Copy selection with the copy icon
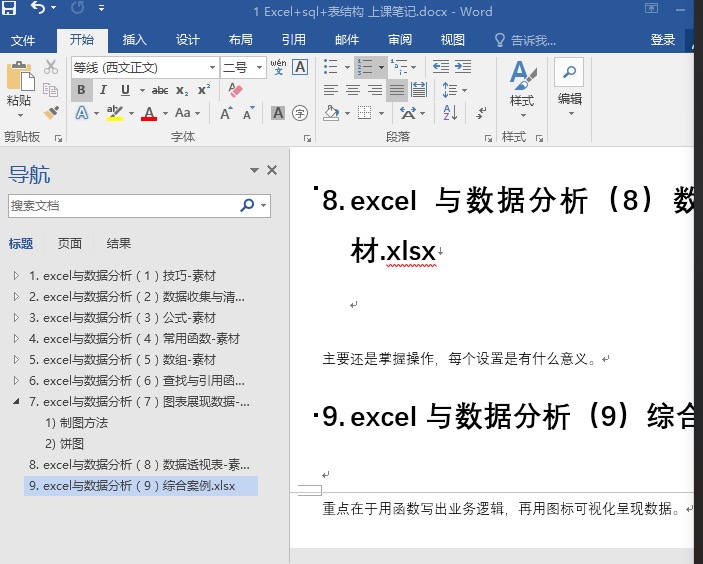 pos(51,90)
